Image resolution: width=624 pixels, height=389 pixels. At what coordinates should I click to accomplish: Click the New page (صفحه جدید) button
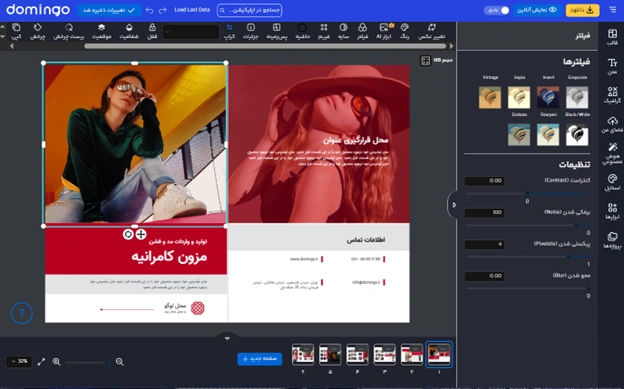point(260,359)
